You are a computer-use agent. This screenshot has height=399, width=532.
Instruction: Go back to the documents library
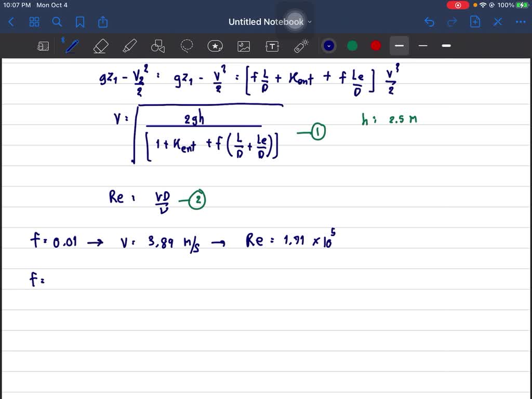pyautogui.click(x=11, y=22)
